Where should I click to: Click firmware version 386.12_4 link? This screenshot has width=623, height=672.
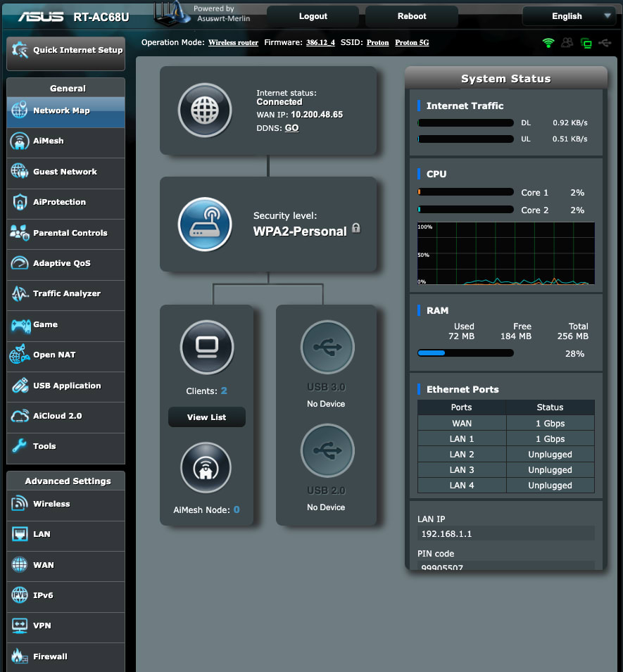tap(320, 42)
